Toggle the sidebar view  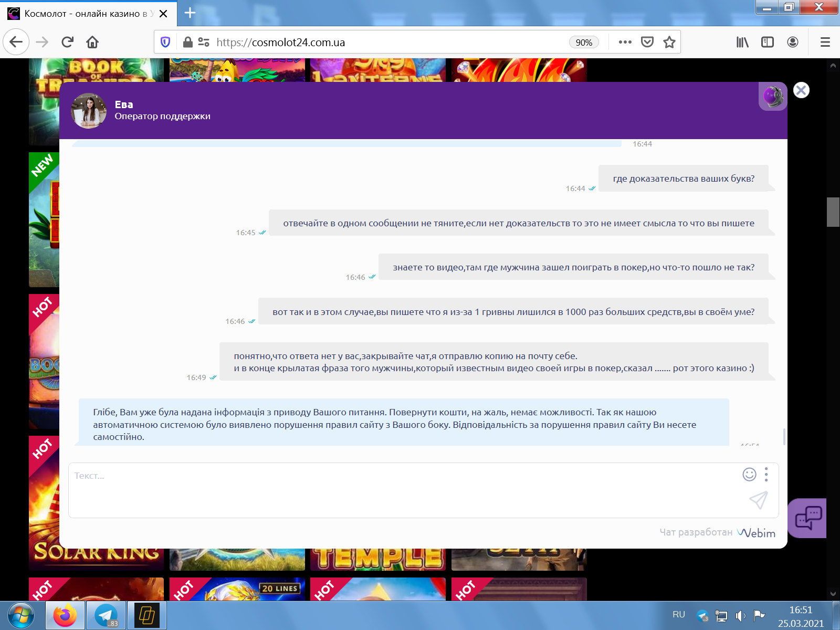[768, 42]
